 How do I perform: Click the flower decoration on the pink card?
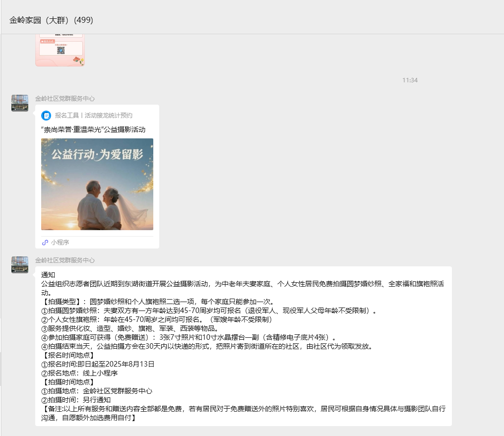click(76, 60)
